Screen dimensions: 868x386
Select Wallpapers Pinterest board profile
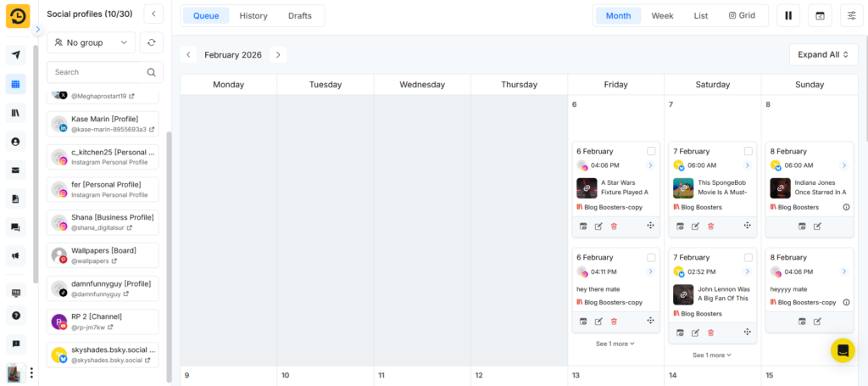point(103,255)
